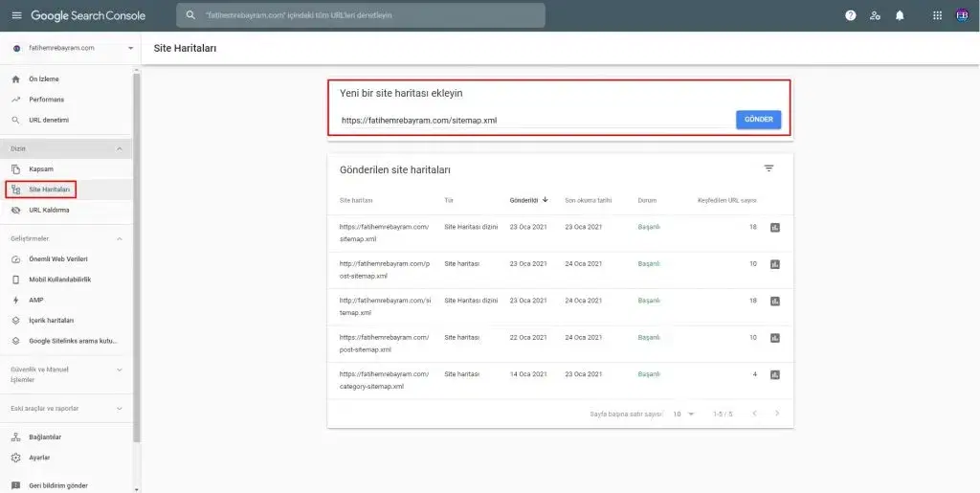980x493 pixels.
Task: Expand Eski araçlar ve raporlar section
Action: click(x=120, y=409)
